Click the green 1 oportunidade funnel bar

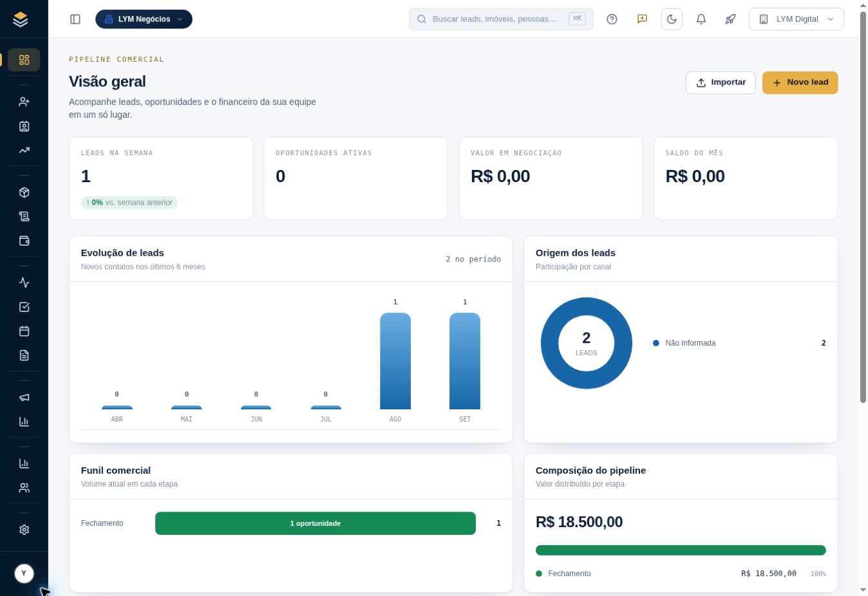point(316,523)
